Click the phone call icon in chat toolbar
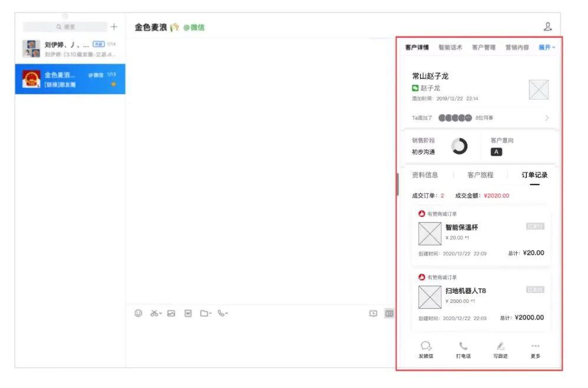Screen dimensions: 588x388 tap(221, 314)
